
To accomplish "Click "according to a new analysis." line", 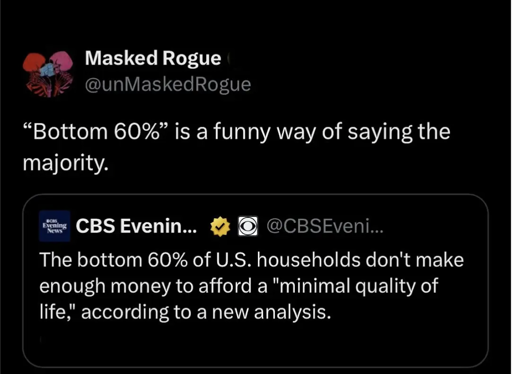I will click(206, 312).
